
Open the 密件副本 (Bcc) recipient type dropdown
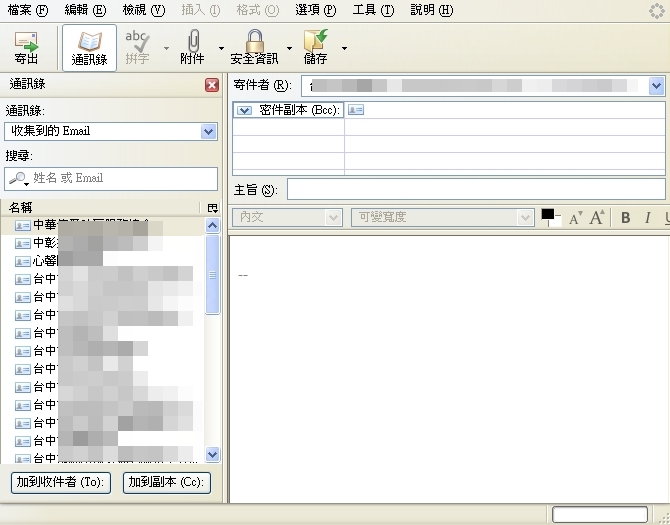244,111
